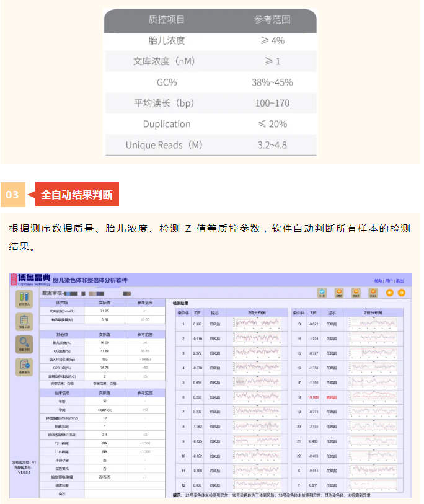The image size is (424, 504).
Task: Open the test-tube sample import sidebar icon
Action: pos(24,299)
